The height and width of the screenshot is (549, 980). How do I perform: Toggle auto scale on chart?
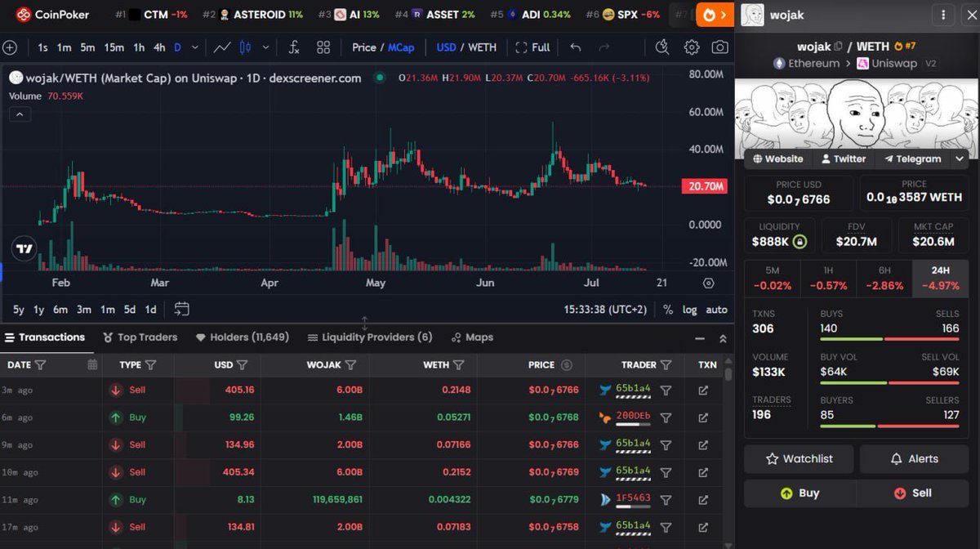coord(716,310)
